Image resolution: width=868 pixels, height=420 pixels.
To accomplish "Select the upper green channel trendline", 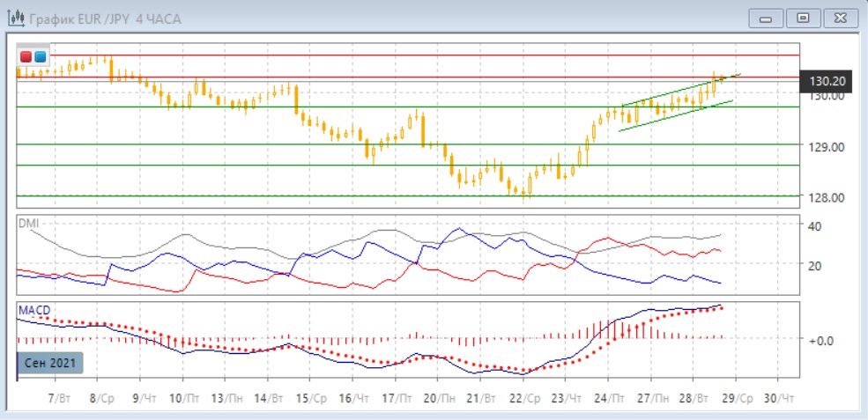I will [679, 91].
